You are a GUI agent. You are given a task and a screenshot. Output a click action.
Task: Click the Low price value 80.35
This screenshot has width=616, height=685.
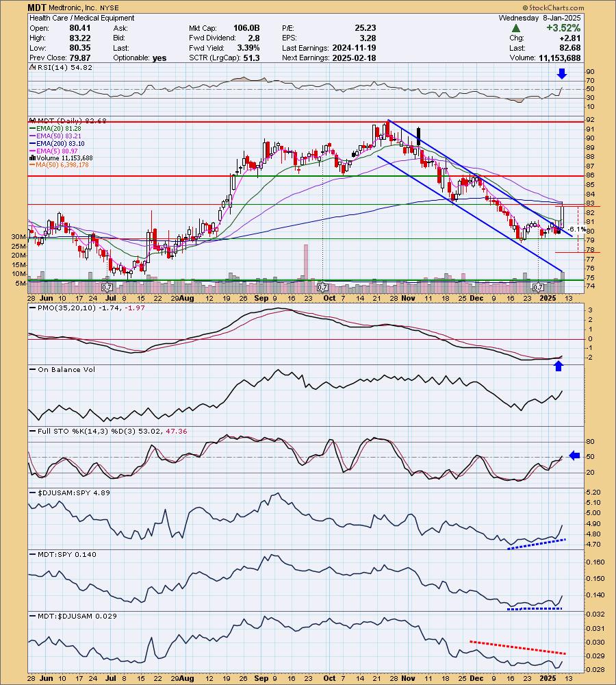(80, 48)
